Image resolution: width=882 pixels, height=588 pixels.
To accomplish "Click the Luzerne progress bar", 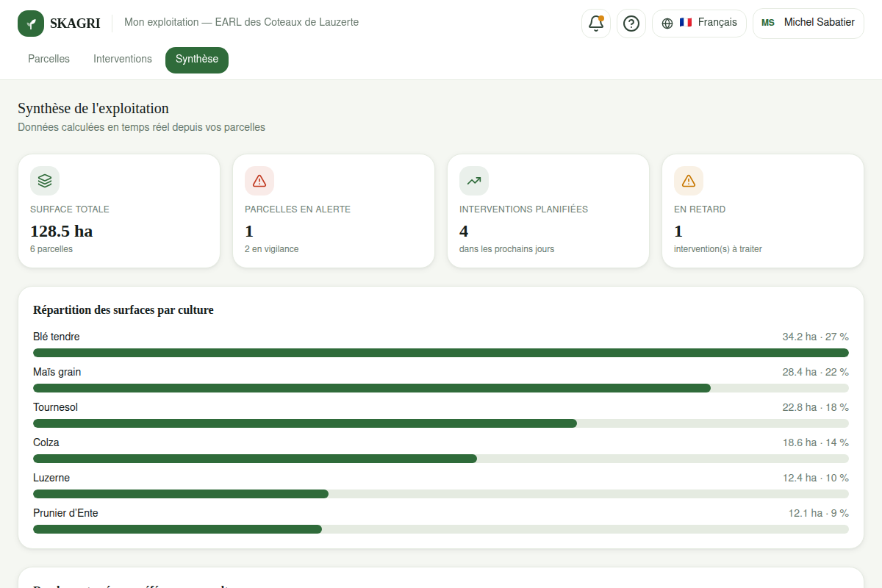I will [x=441, y=494].
